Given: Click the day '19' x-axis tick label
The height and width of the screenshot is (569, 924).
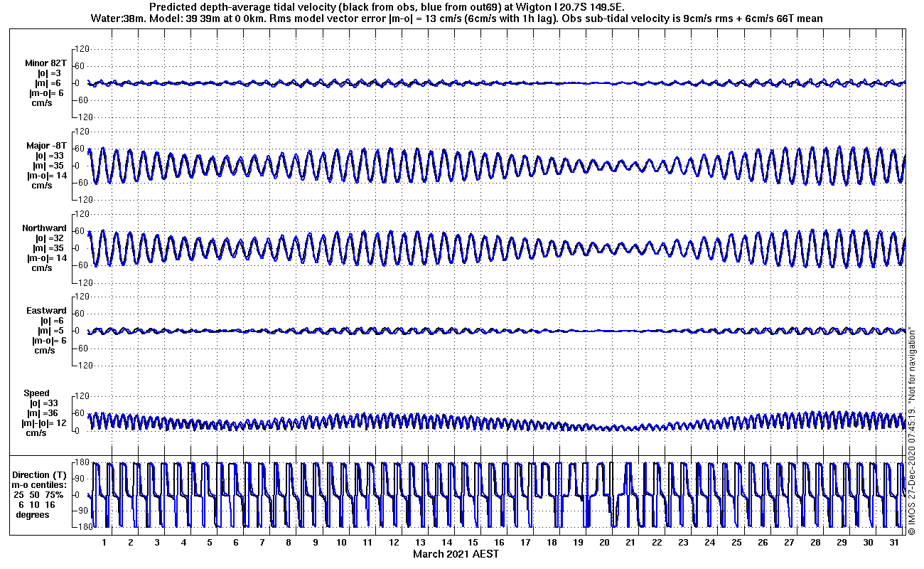Looking at the screenshot, I should click(x=579, y=543).
